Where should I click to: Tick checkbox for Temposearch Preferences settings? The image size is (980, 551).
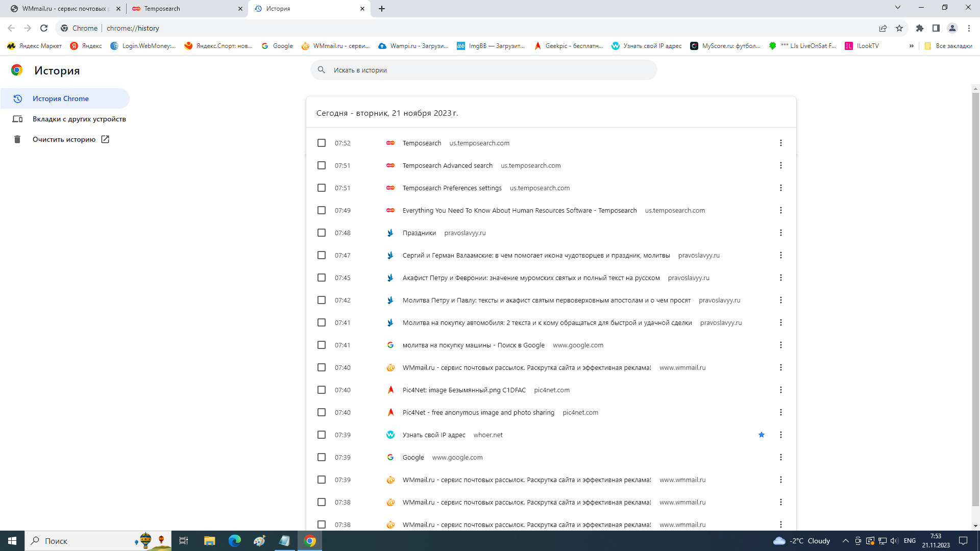322,188
